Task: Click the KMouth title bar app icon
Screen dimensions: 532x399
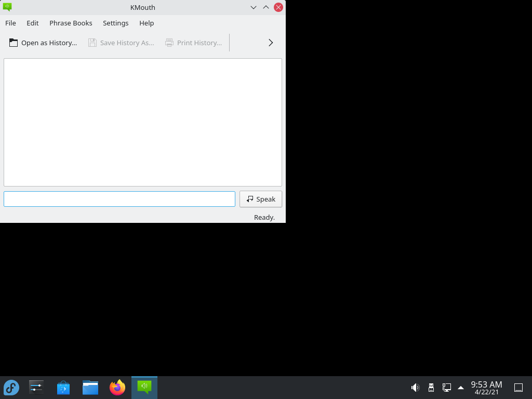Action: pos(7,7)
